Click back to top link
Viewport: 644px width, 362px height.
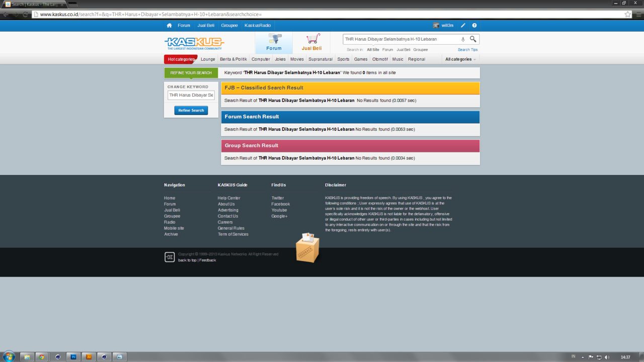pos(187,260)
